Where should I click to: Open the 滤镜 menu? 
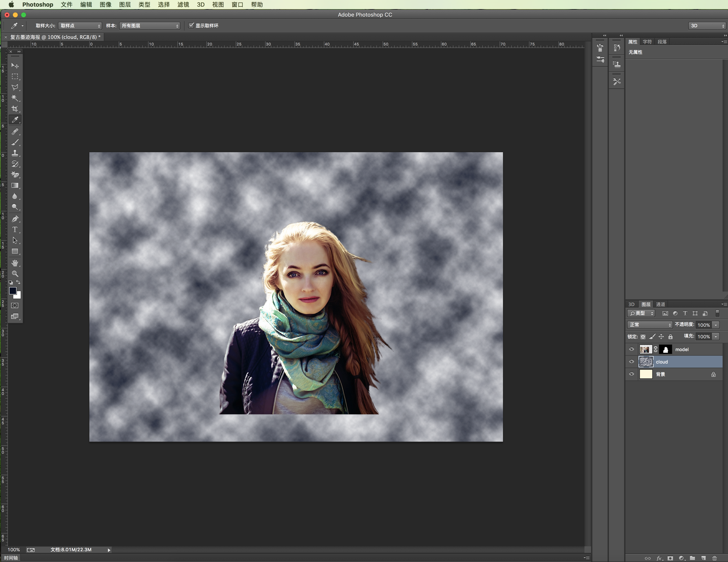183,5
